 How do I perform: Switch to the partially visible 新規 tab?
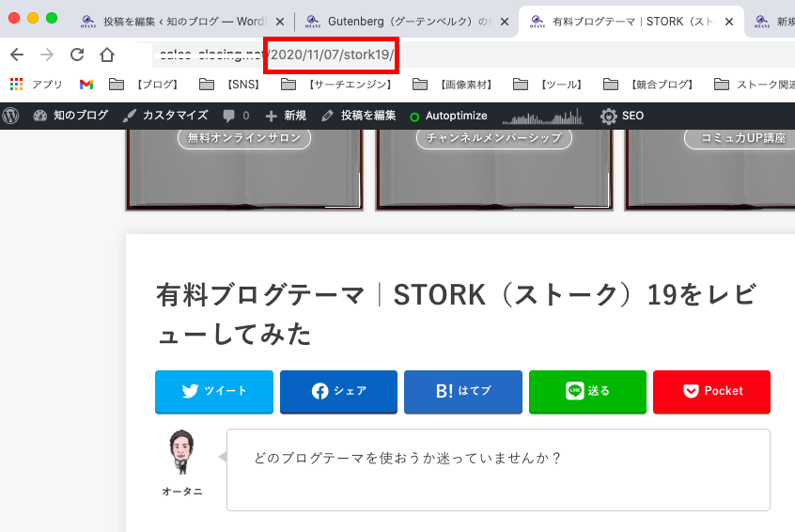coord(773,22)
